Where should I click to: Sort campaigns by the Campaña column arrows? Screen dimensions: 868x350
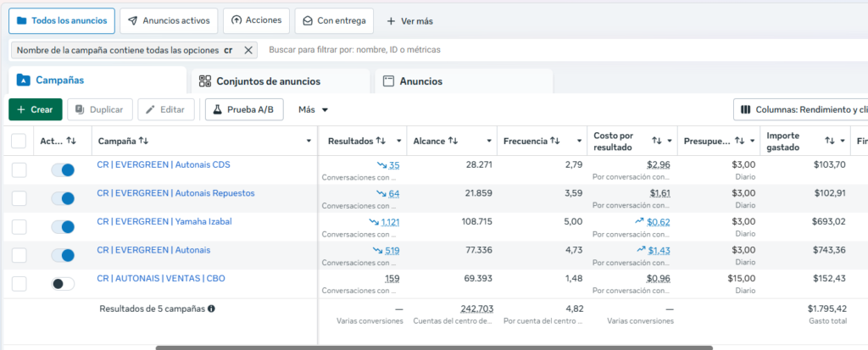143,142
